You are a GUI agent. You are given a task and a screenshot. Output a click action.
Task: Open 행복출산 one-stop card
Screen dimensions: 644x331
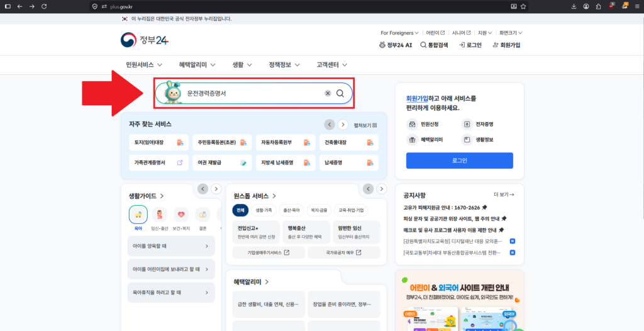[x=306, y=232]
